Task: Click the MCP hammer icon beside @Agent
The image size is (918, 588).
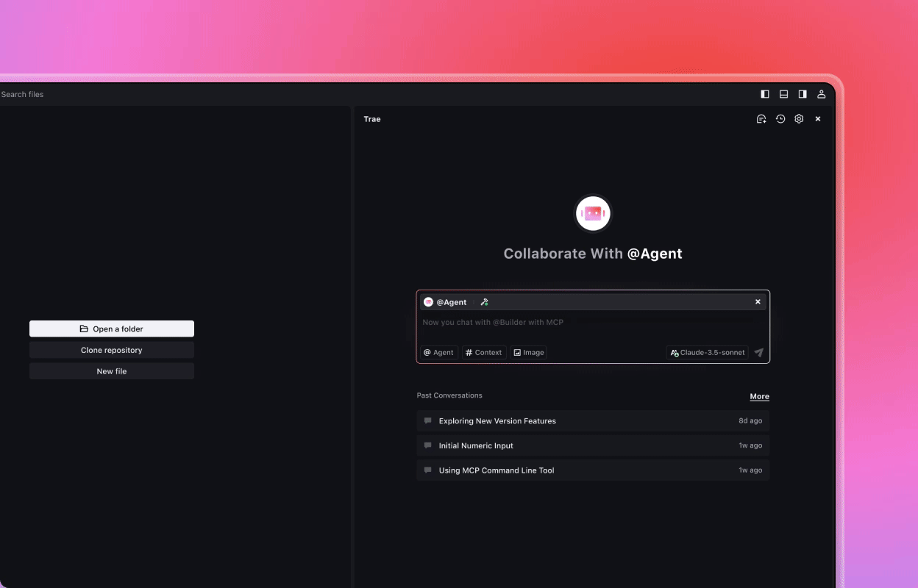Action: click(x=484, y=301)
